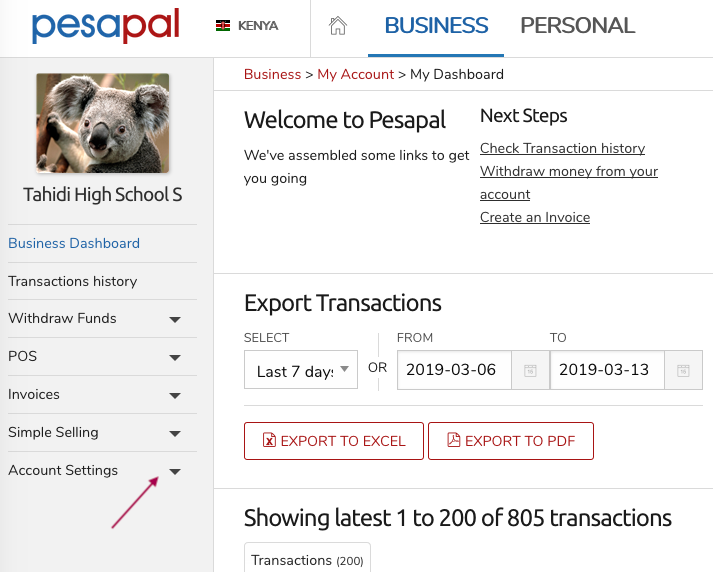713x572 pixels.
Task: Open the FROM date calendar icon
Action: (530, 370)
